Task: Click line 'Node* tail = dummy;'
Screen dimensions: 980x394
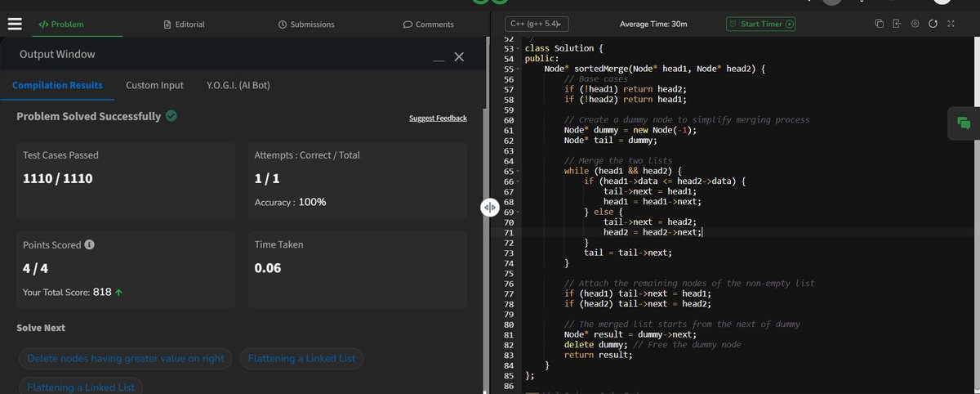Action: 610,141
